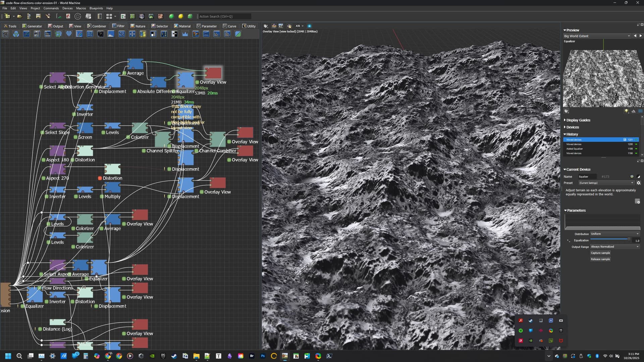Expand the Display Guides section

click(578, 120)
